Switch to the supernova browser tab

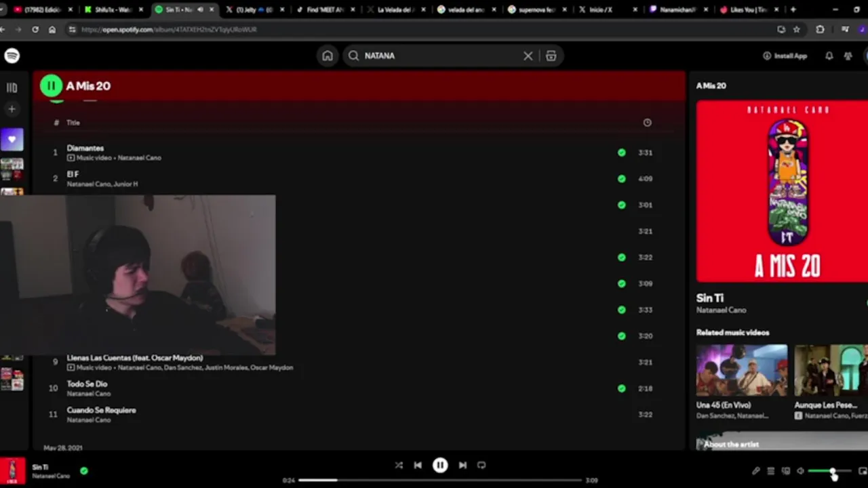(x=536, y=9)
